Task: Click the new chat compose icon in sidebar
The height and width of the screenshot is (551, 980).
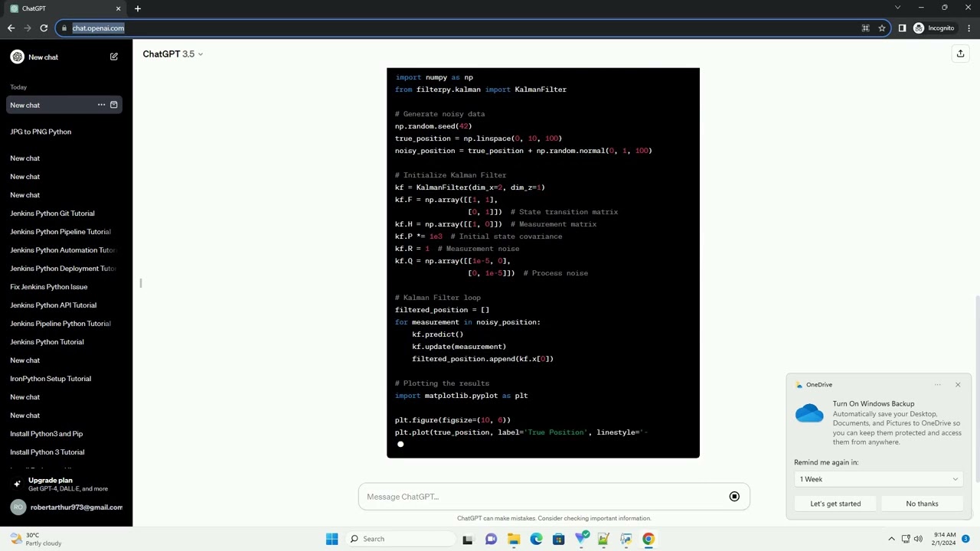Action: click(114, 57)
